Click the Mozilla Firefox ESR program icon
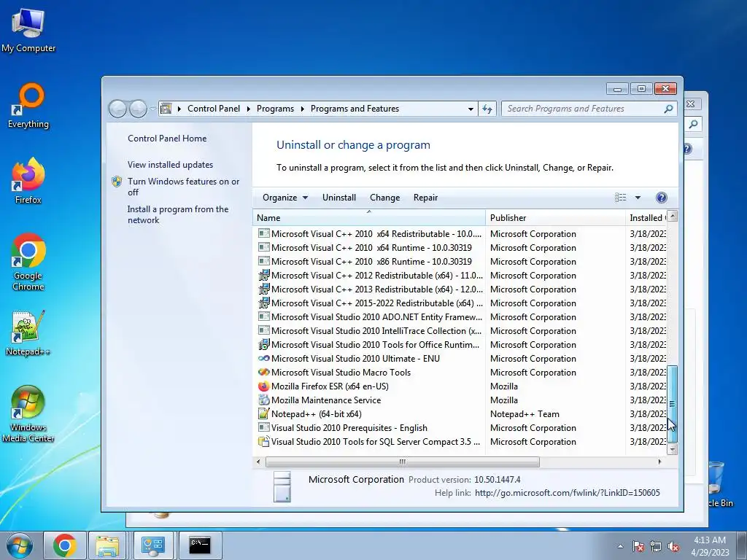The image size is (747, 560). [263, 386]
